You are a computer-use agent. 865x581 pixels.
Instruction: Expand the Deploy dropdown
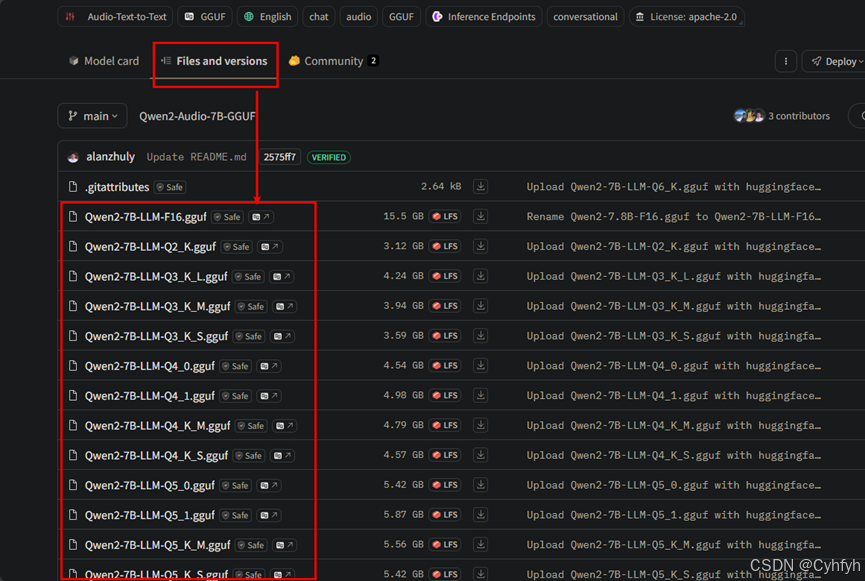[836, 61]
